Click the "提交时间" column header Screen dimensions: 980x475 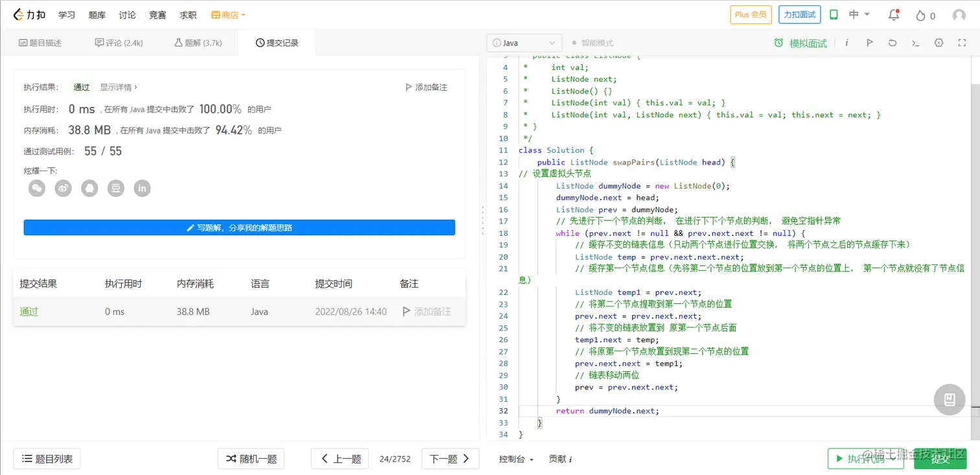[334, 284]
